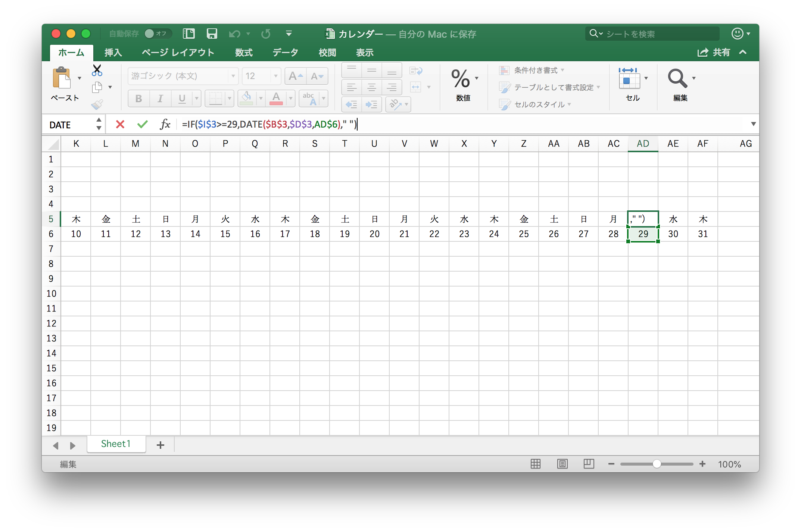Toggle italic formatting button
This screenshot has height=532, width=801.
point(160,98)
